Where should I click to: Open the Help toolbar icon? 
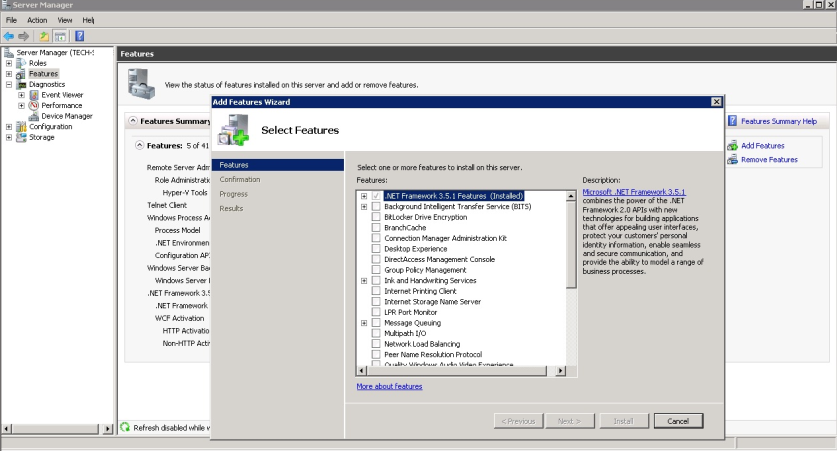80,36
